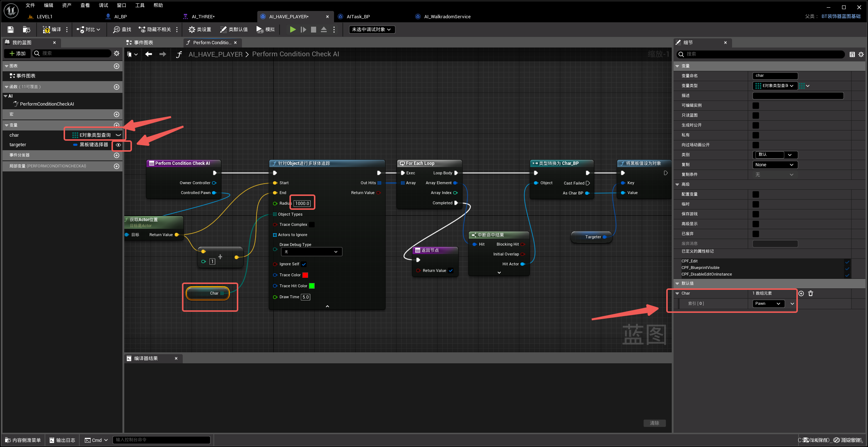Click the +添加 button in My Blueprint
Viewport: 868px width, 447px height.
click(x=17, y=53)
